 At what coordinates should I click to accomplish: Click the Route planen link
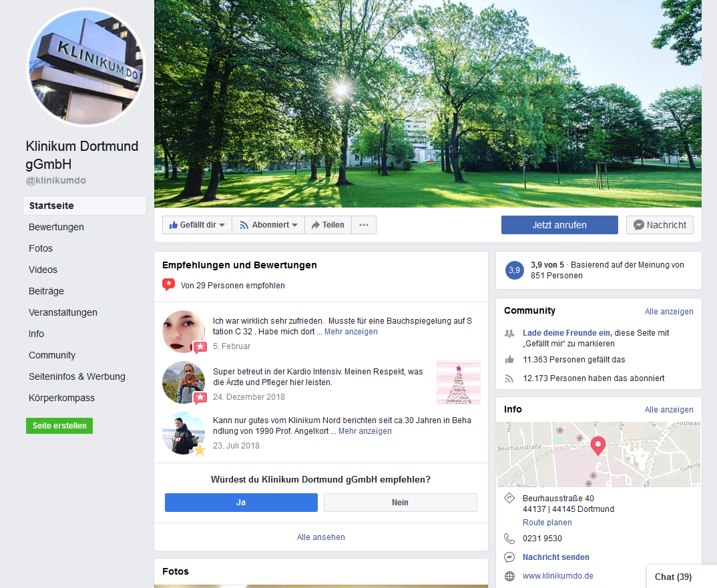click(x=547, y=523)
